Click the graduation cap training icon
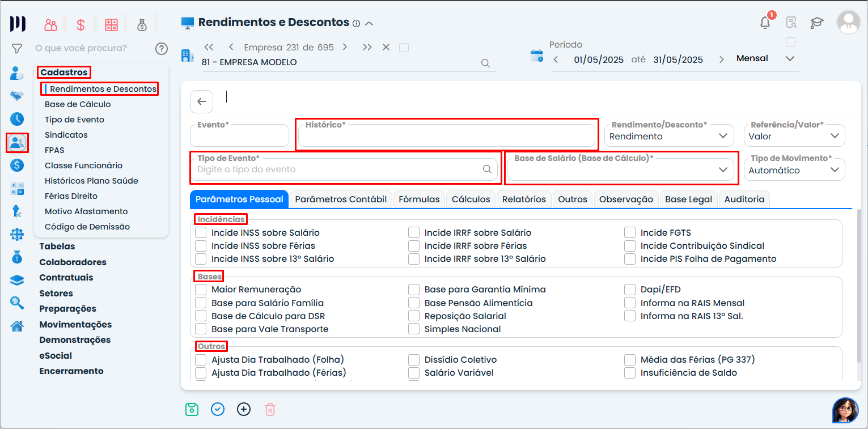 tap(816, 23)
